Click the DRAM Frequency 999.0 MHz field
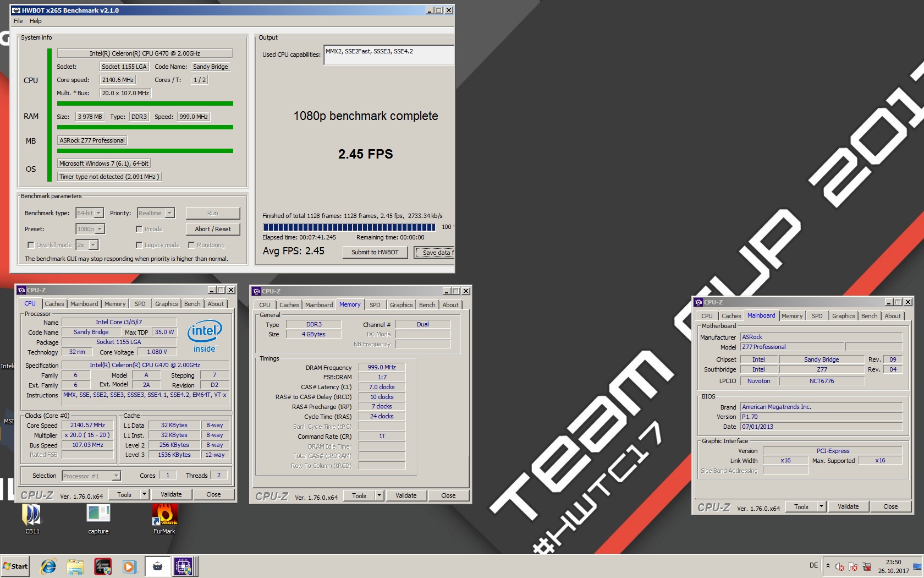Viewport: 924px width, 578px height. pos(382,367)
